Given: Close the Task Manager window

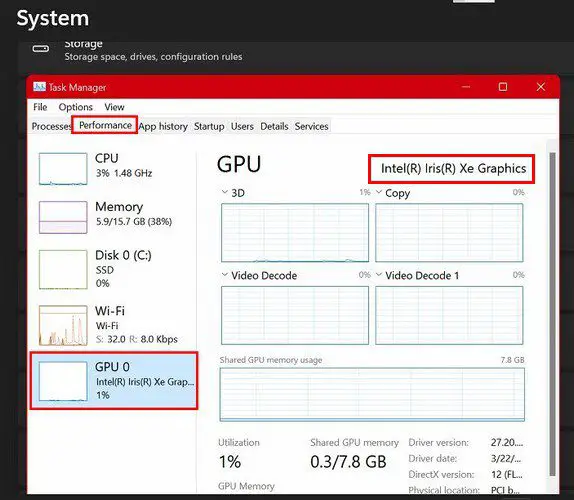Looking at the screenshot, I should tap(541, 87).
